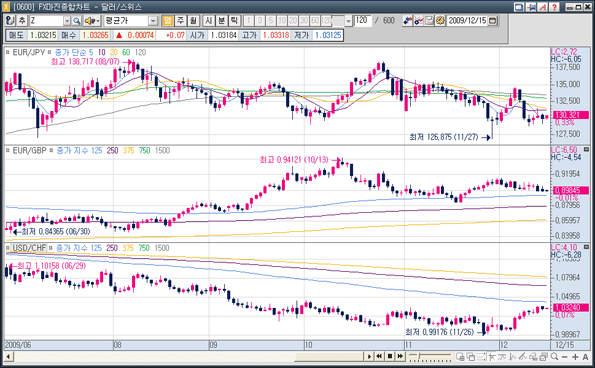Toggle the 추 button in the toolbar
The height and width of the screenshot is (368, 595).
click(x=22, y=20)
